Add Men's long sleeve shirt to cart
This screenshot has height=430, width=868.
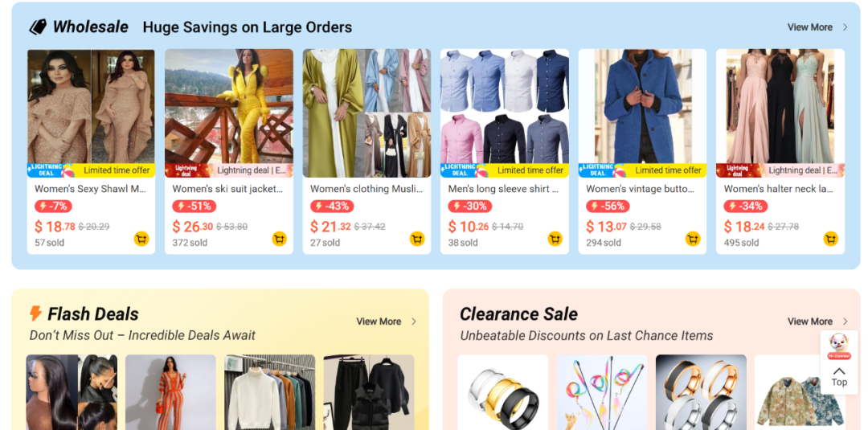pyautogui.click(x=555, y=239)
